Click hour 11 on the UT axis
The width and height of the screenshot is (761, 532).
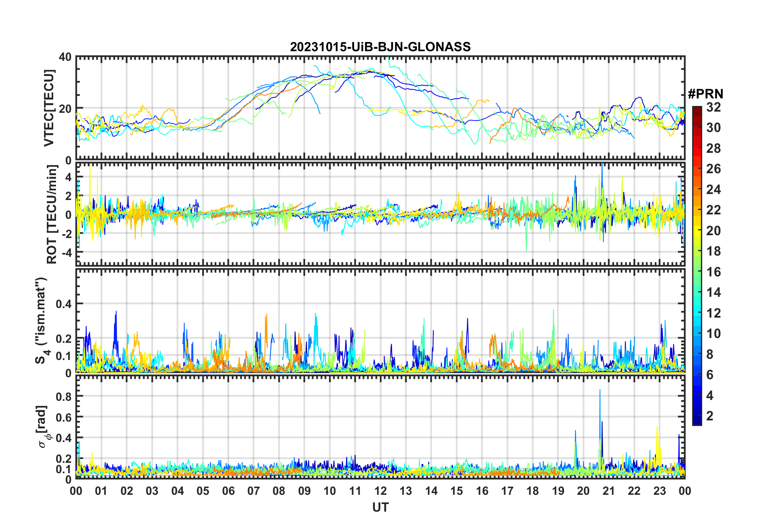point(355,491)
